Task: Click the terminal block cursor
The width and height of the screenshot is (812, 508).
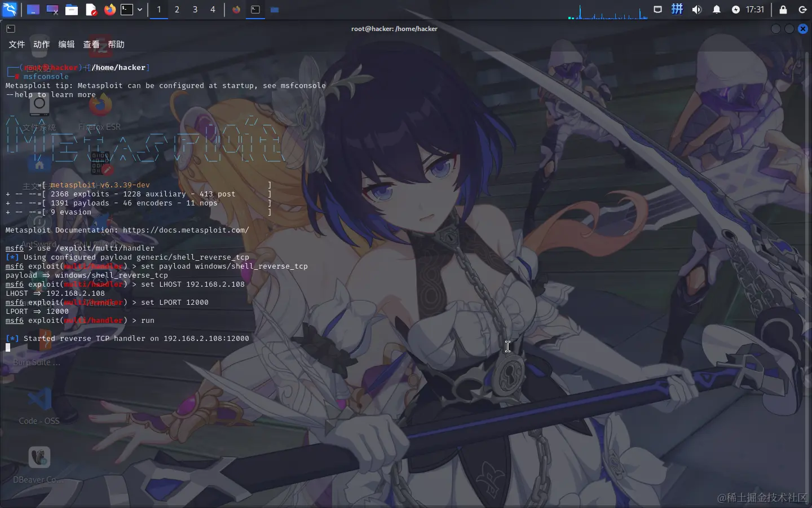Action: point(8,348)
